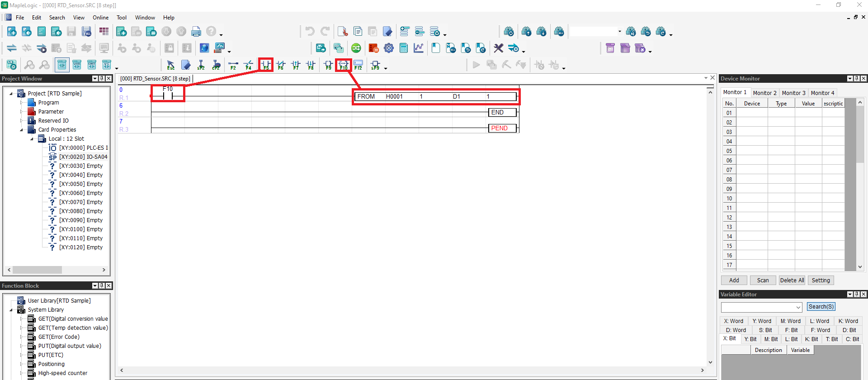
Task: Collapse the System Library tree node
Action: point(11,310)
